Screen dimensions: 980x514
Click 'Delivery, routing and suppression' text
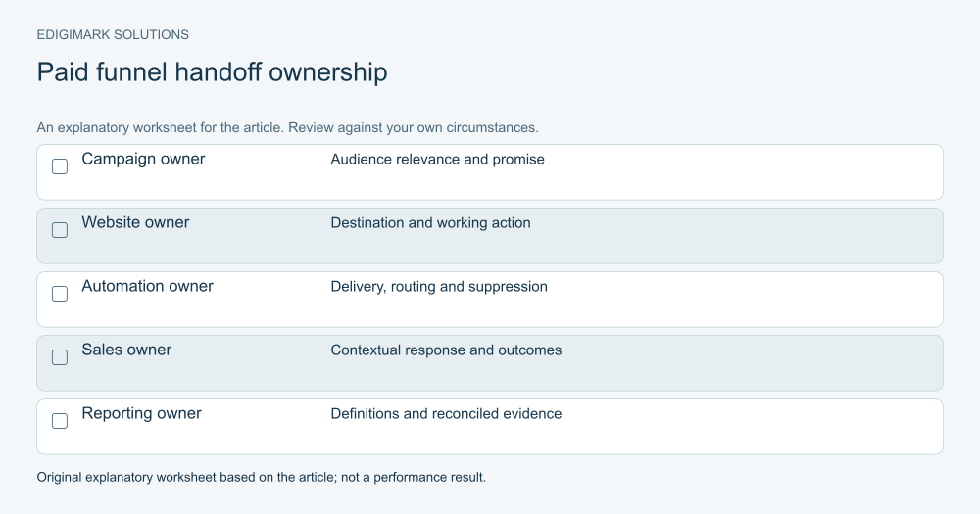[x=439, y=287]
